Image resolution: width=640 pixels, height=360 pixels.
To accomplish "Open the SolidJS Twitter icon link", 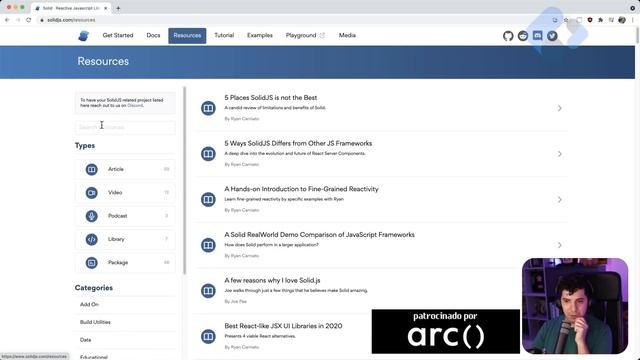I will 552,36.
